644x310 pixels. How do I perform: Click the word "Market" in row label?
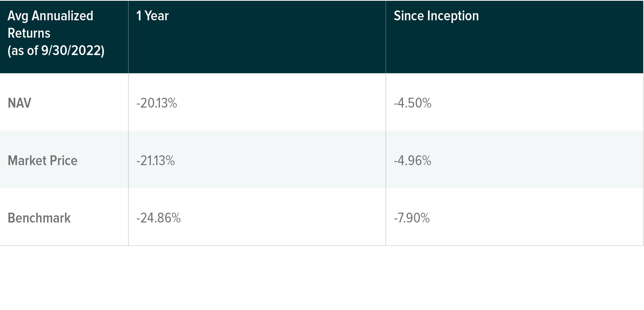point(27,161)
